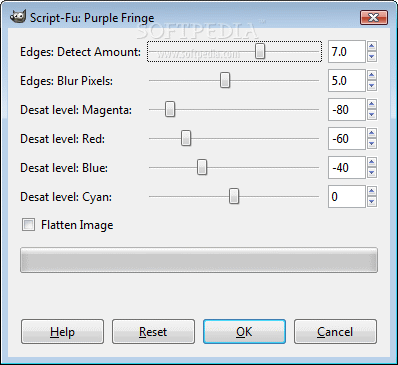This screenshot has width=398, height=365.
Task: Open the Help button
Action: click(62, 332)
